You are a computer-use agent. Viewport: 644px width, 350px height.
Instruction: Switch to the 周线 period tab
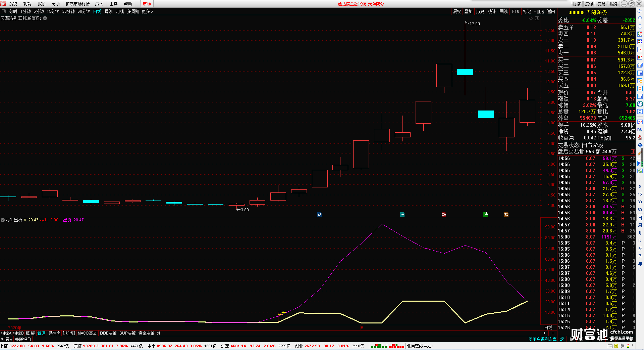coord(109,11)
